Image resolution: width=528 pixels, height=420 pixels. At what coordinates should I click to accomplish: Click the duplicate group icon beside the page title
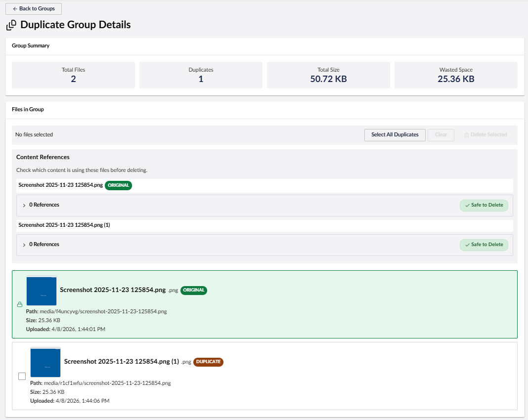(11, 25)
